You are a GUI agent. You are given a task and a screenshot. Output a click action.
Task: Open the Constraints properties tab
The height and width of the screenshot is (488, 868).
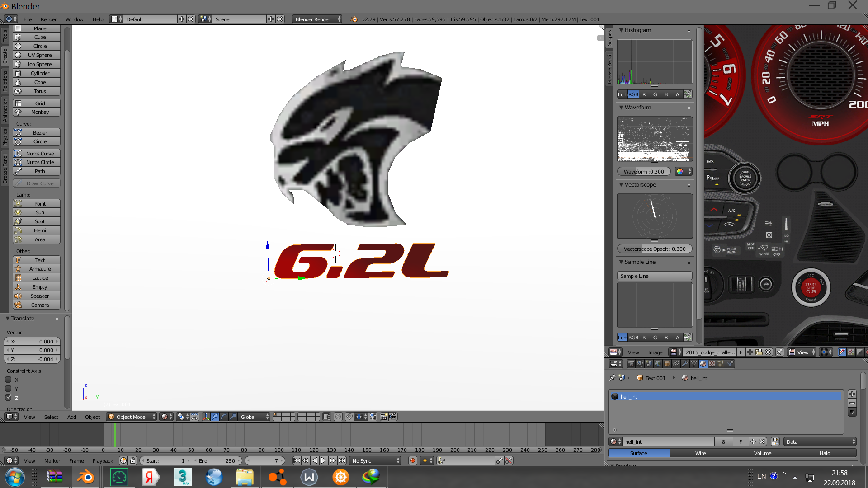[676, 364]
